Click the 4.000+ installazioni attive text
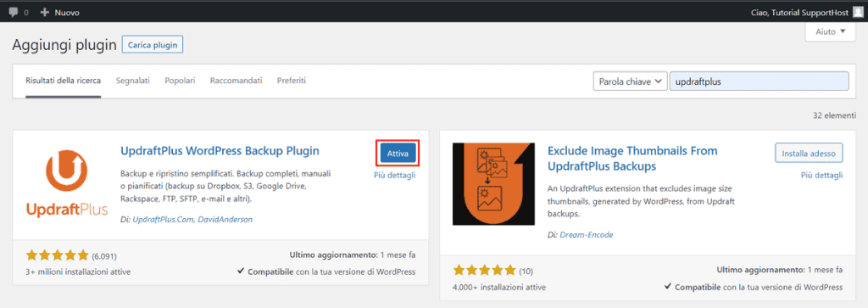 coord(499,288)
